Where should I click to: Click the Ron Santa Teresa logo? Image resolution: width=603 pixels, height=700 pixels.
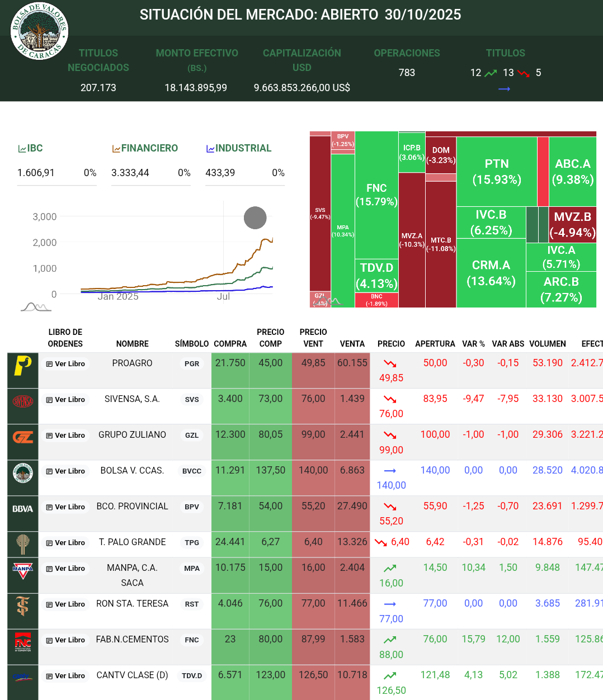[23, 606]
